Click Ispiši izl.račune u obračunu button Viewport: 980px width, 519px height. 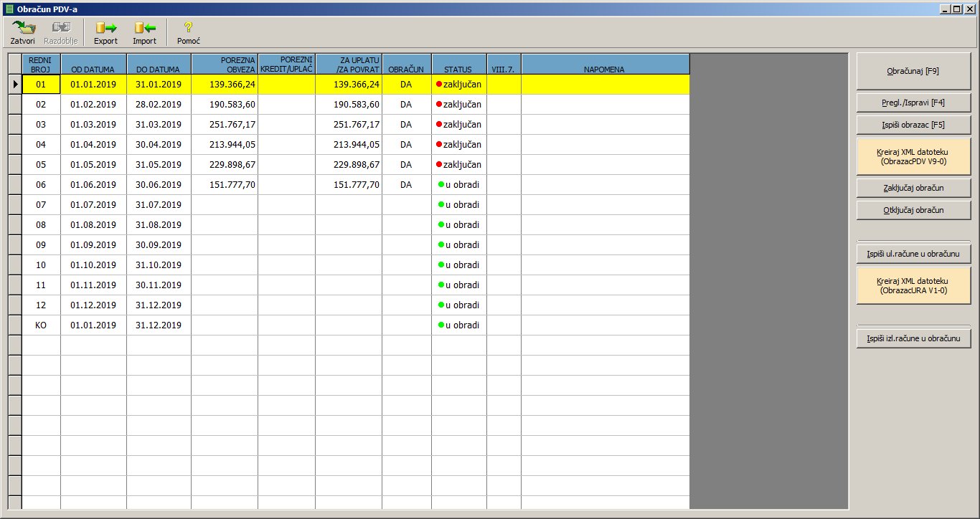[x=913, y=338]
